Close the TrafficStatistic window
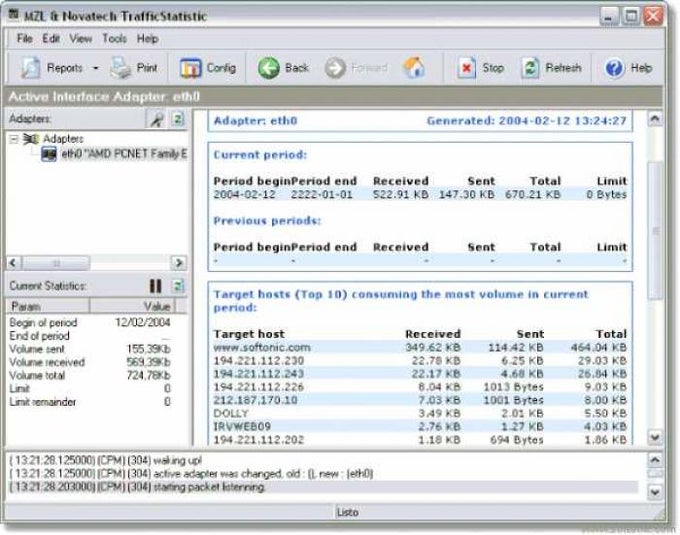The height and width of the screenshot is (535, 680). coord(653,16)
